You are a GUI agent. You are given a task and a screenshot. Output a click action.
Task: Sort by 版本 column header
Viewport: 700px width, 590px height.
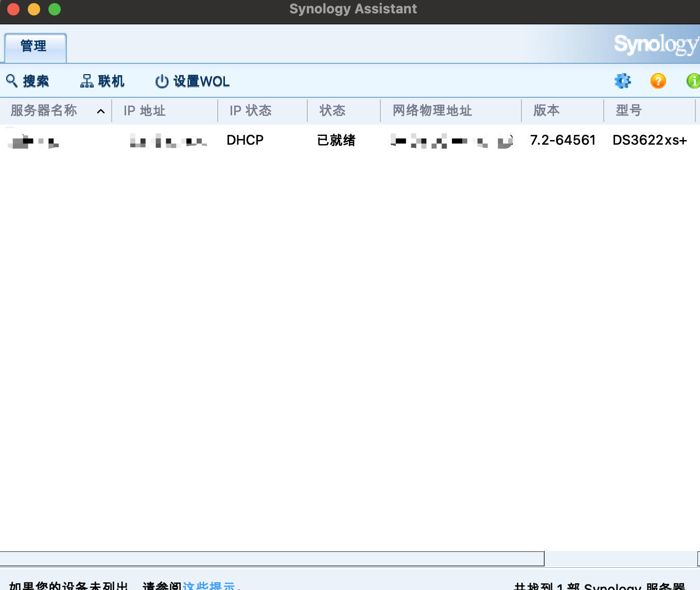(x=547, y=110)
